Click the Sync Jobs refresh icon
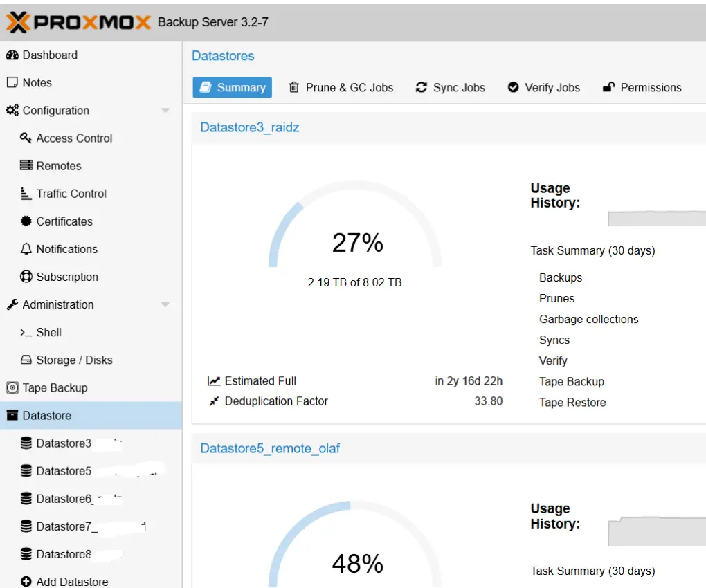Image resolution: width=706 pixels, height=588 pixels. tap(421, 87)
